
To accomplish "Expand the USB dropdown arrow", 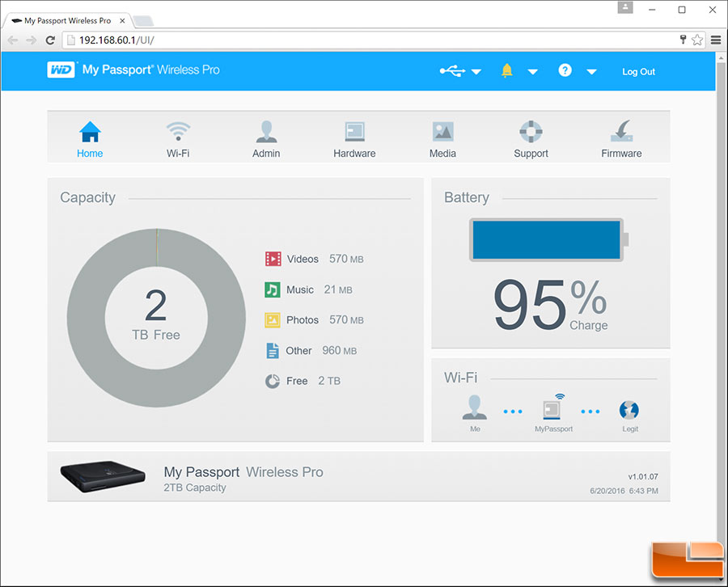I will coord(476,72).
